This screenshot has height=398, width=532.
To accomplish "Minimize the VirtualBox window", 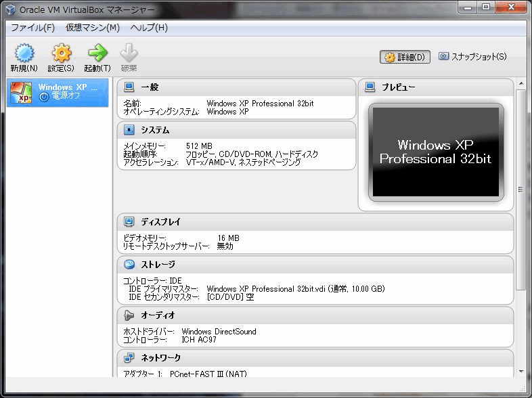I will tap(468, 7).
